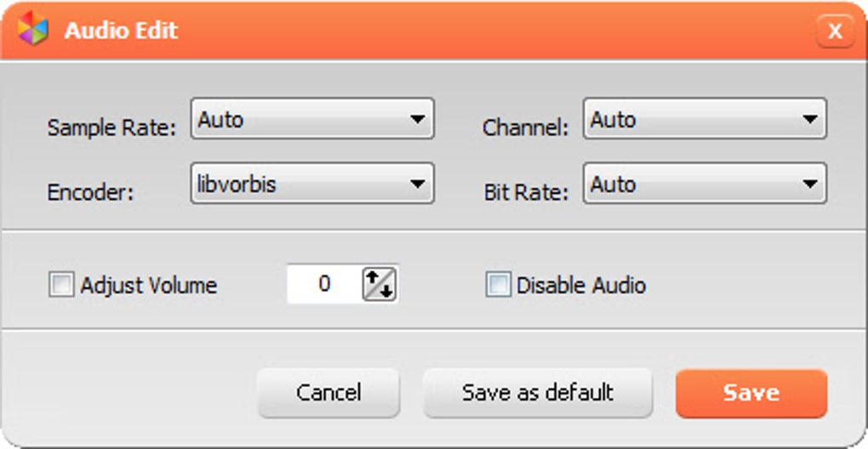Click the Audio Edit title text
The width and height of the screenshot is (868, 449).
click(x=121, y=31)
